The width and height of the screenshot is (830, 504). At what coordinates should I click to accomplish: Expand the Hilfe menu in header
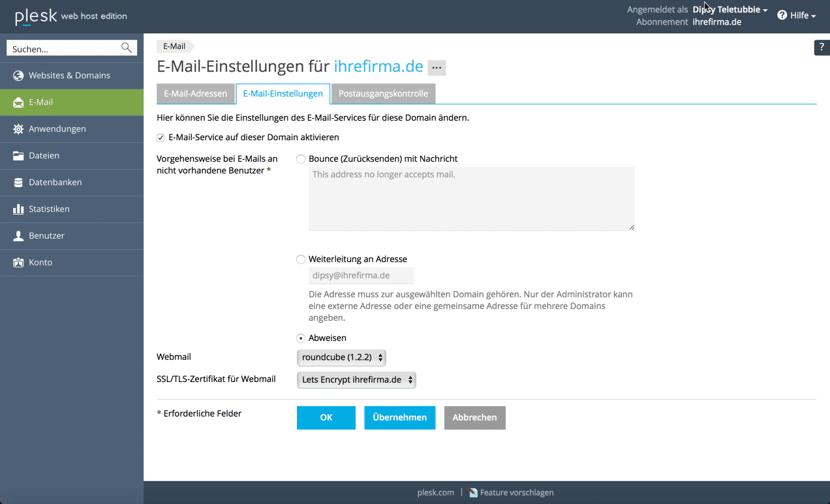pos(797,15)
